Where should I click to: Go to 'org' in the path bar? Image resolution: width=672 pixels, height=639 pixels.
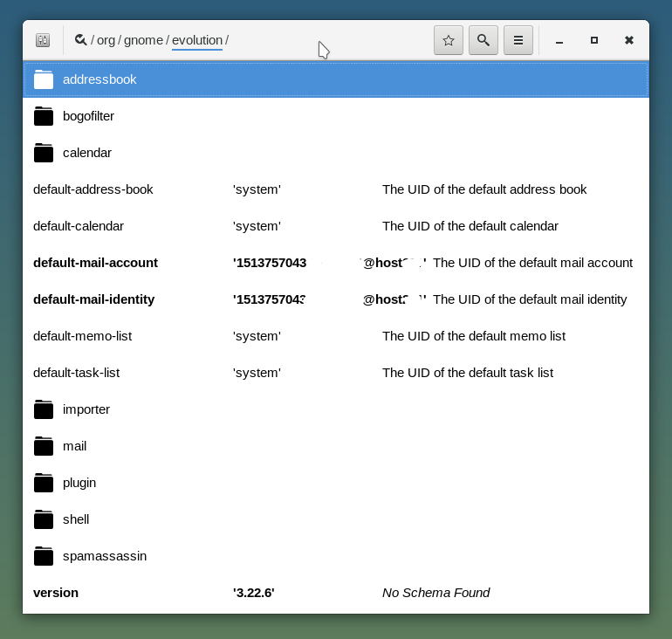coord(106,40)
